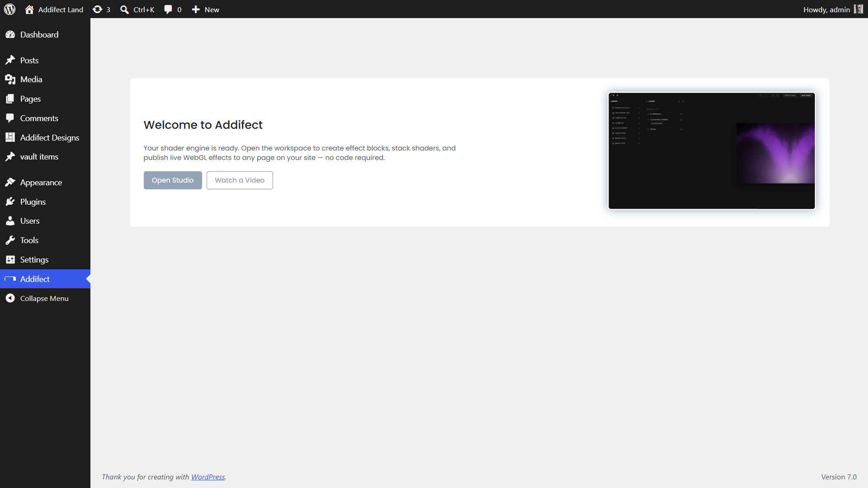Select the Addifect menu item

coord(45,279)
